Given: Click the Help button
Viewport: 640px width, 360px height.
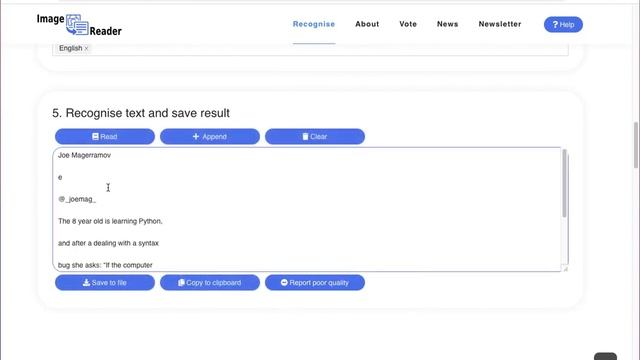Looking at the screenshot, I should tap(563, 24).
